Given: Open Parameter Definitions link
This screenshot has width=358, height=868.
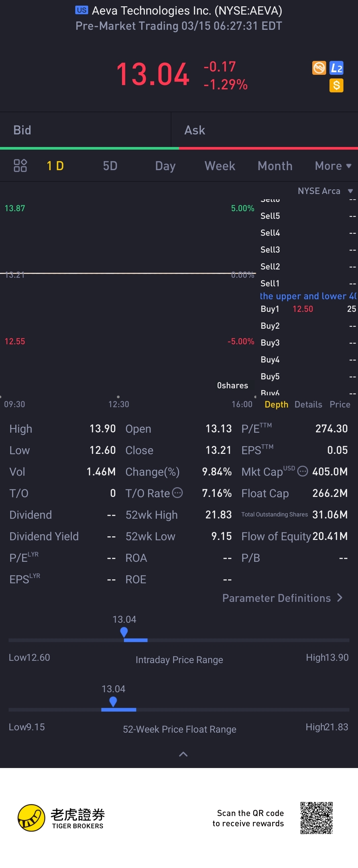Looking at the screenshot, I should click(282, 598).
